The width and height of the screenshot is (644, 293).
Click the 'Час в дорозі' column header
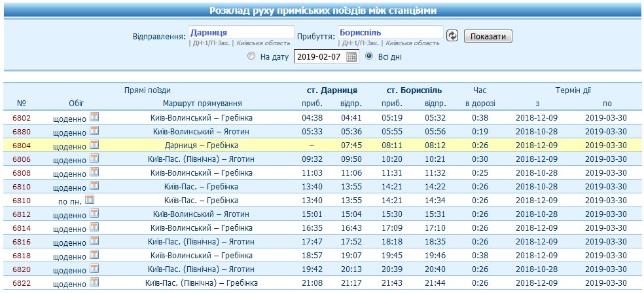(x=480, y=97)
